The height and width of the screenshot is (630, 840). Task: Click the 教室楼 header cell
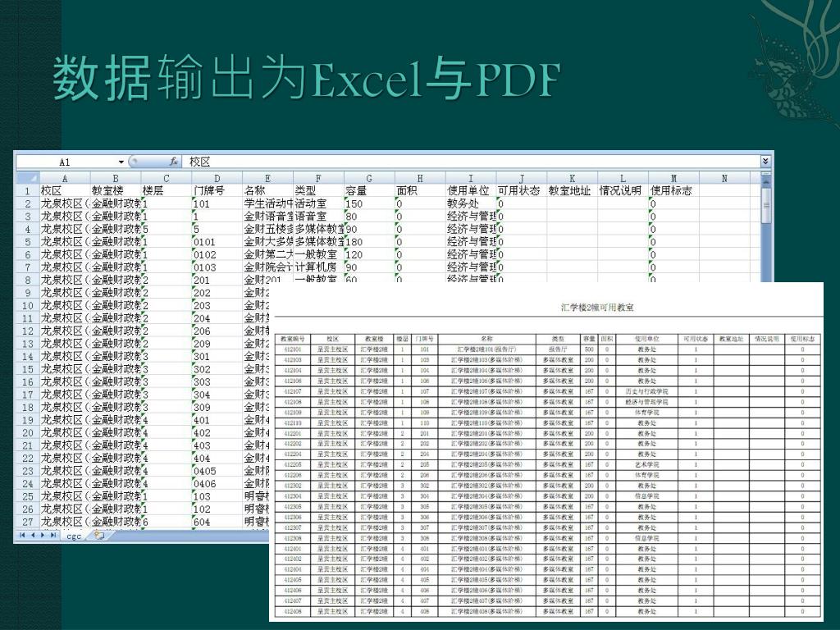(x=115, y=190)
